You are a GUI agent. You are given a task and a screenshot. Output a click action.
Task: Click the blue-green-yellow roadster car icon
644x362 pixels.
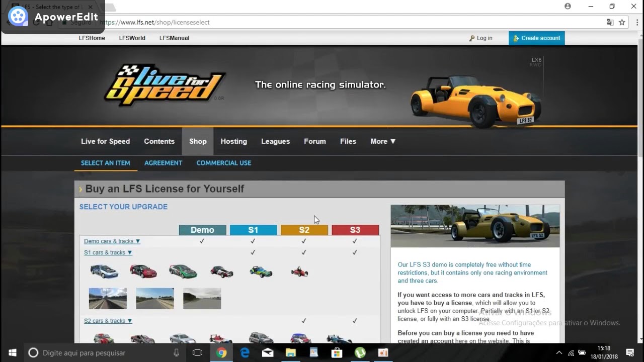261,272
